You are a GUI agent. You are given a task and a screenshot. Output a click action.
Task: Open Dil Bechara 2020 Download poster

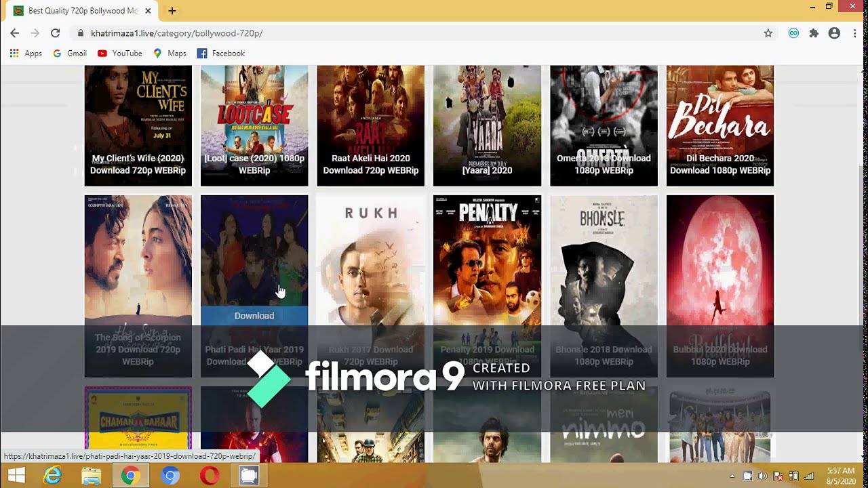point(720,125)
